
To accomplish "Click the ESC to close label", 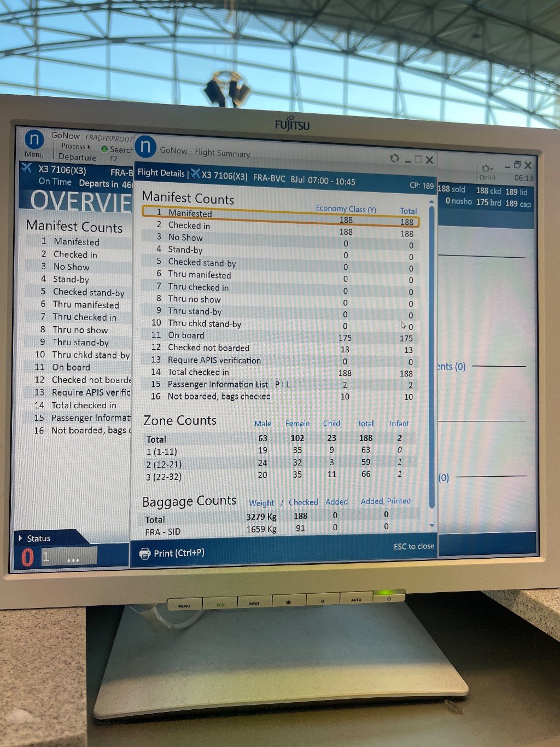I will tap(413, 546).
